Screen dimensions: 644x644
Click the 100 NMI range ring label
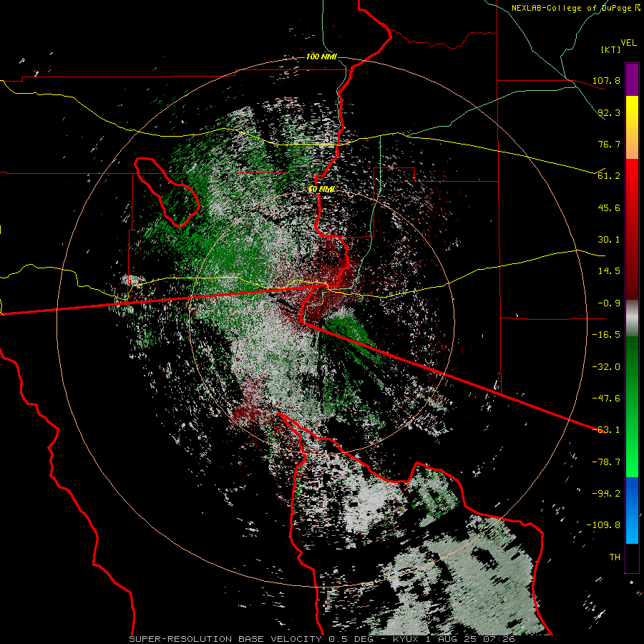click(321, 57)
